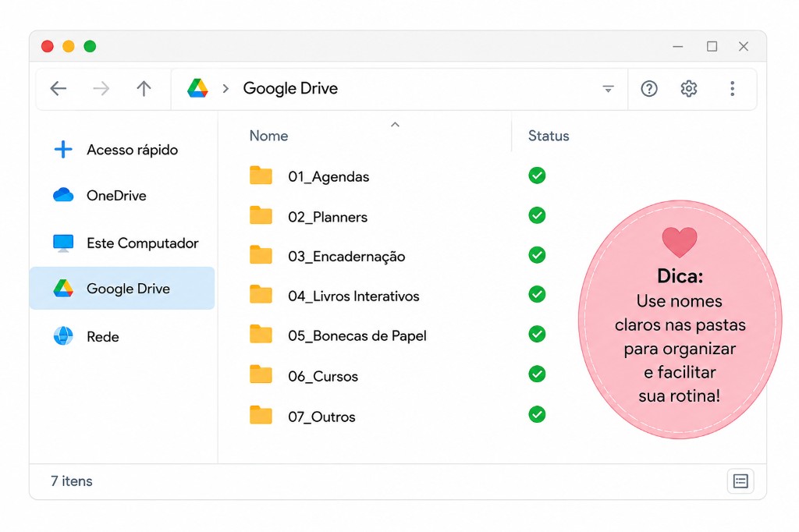Viewport: 799px width, 532px height.
Task: Toggle sort direction with the caret above Nome
Action: [395, 124]
